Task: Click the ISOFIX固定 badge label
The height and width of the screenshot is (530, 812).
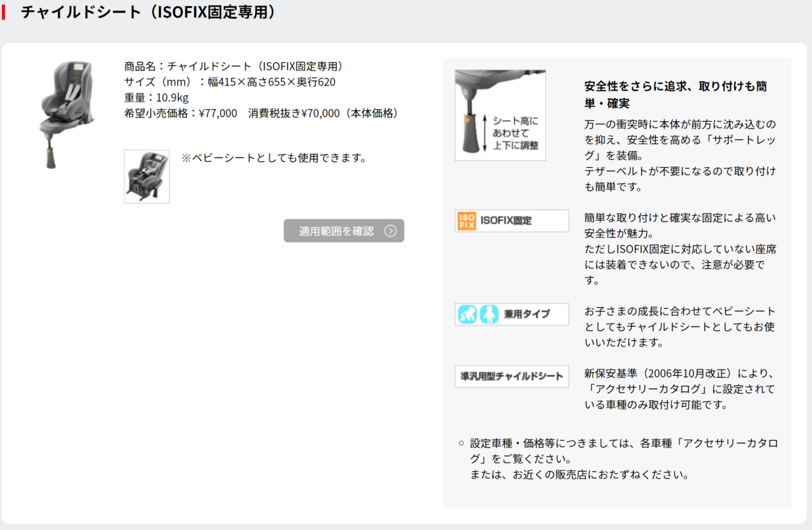Action: click(x=512, y=221)
